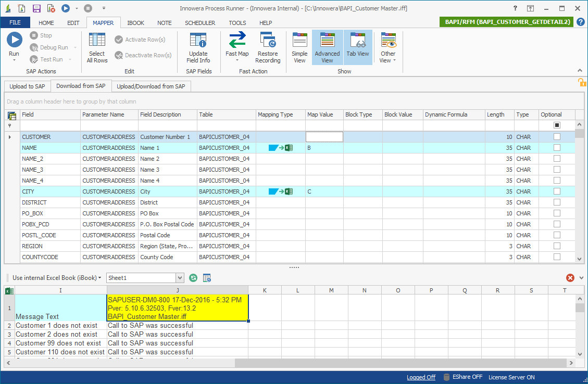Open the Sheet1 dropdown list
The height and width of the screenshot is (384, 588).
pyautogui.click(x=180, y=278)
